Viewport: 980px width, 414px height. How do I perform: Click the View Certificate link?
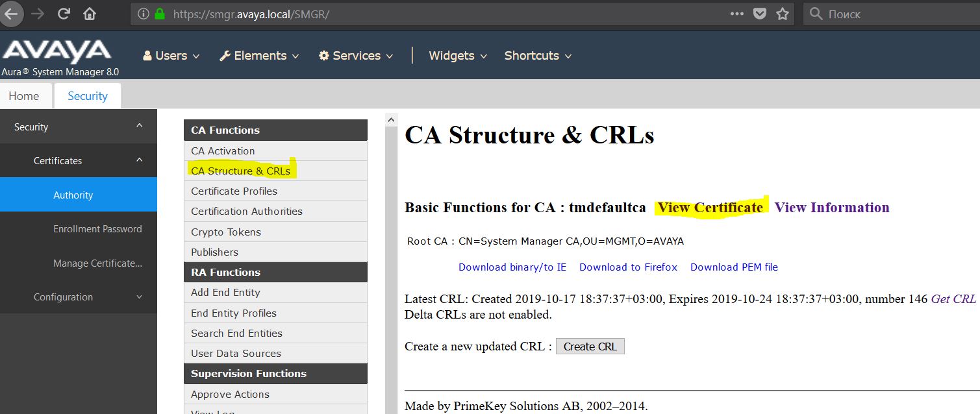click(x=710, y=208)
